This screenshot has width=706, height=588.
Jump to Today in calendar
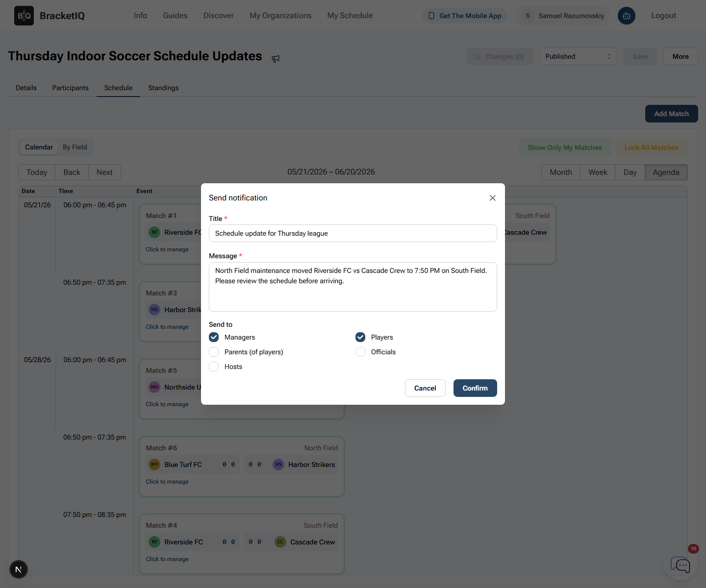(x=37, y=172)
